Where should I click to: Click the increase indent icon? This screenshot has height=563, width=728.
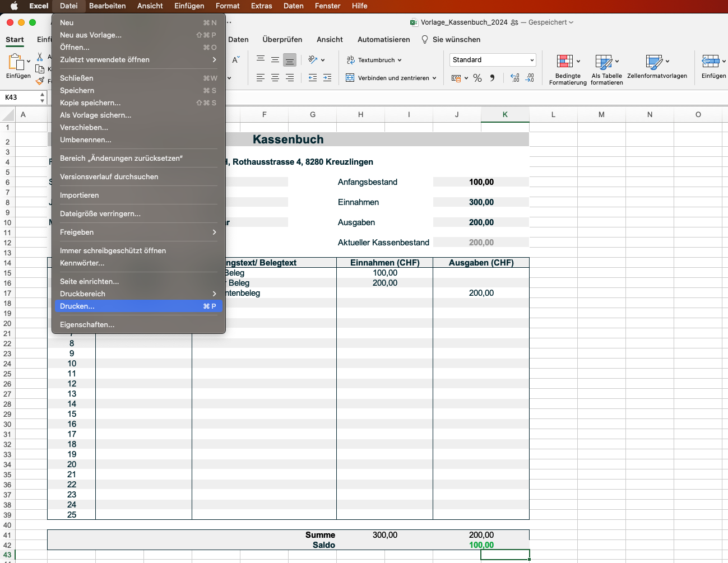coord(327,78)
